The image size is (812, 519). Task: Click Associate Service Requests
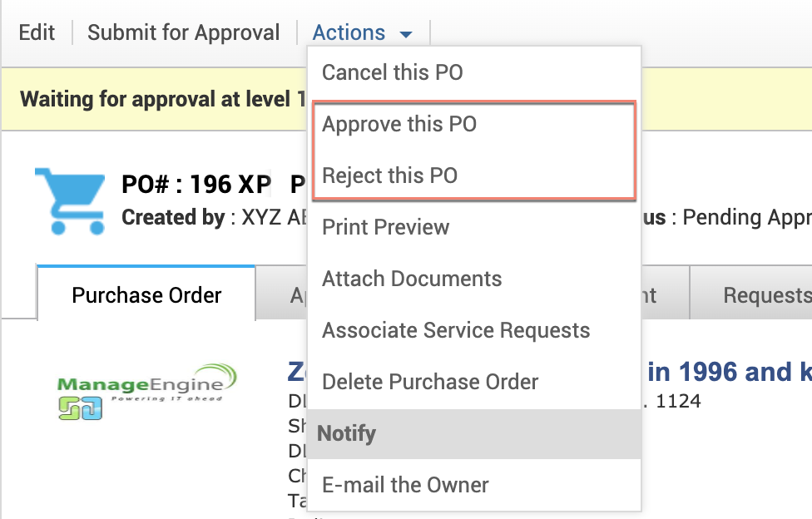[x=456, y=330]
